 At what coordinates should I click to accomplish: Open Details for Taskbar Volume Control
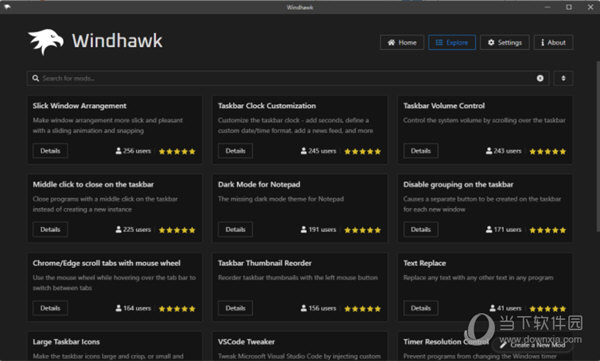pos(421,151)
